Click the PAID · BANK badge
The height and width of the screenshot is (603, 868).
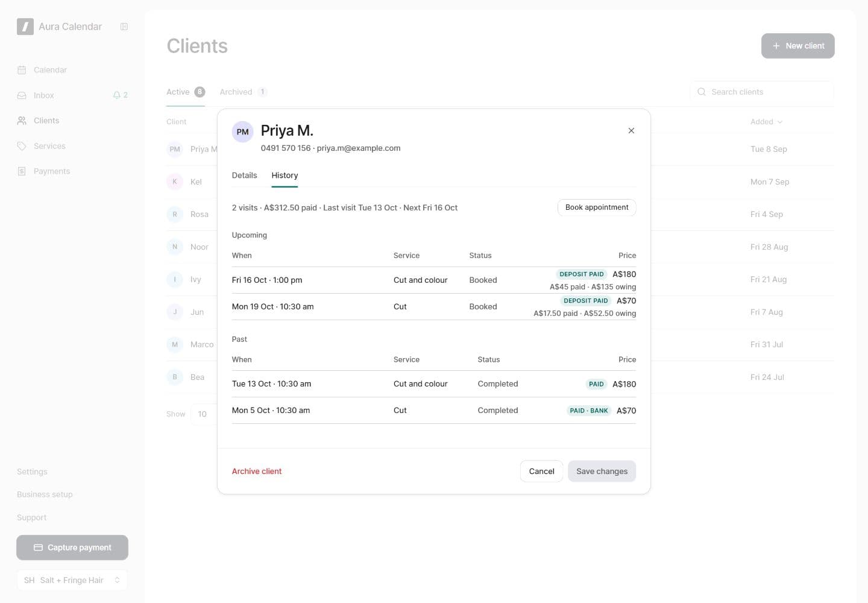pos(589,411)
